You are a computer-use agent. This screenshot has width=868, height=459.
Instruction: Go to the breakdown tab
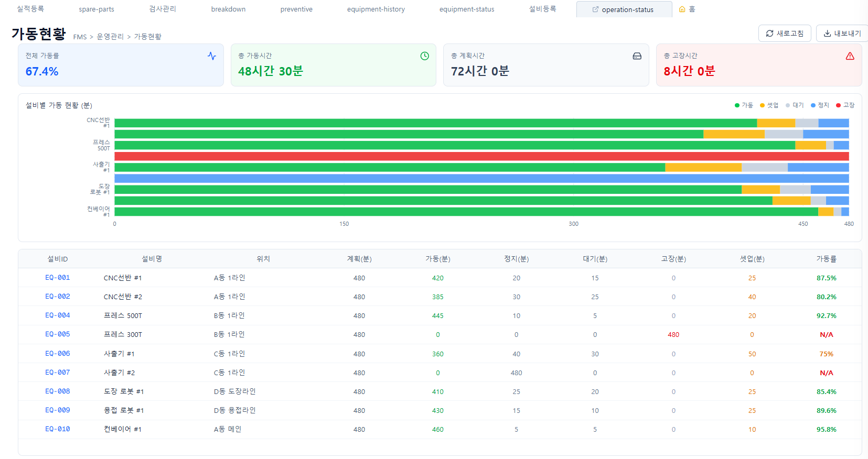[228, 9]
